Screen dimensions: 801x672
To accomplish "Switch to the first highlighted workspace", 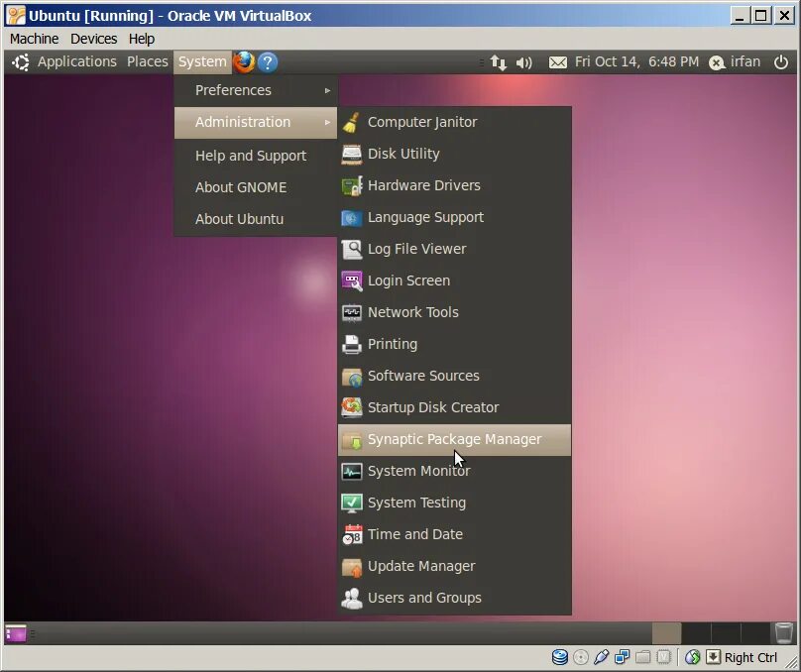I will [666, 633].
